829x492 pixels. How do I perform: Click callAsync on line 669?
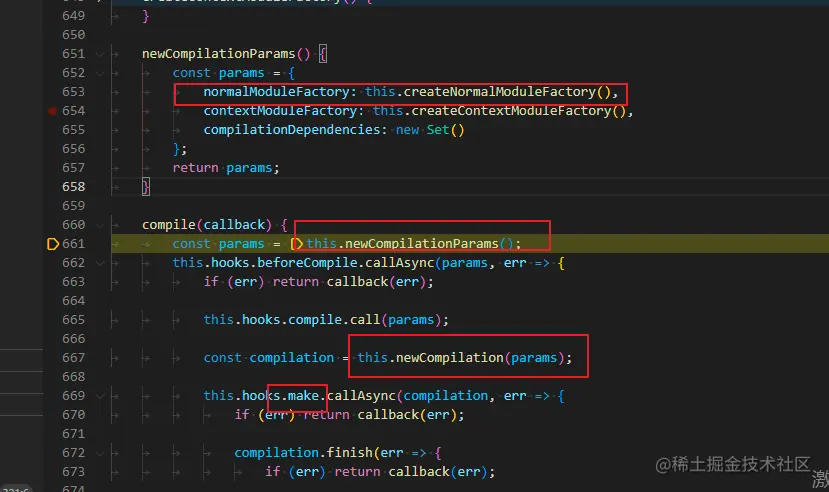(361, 396)
